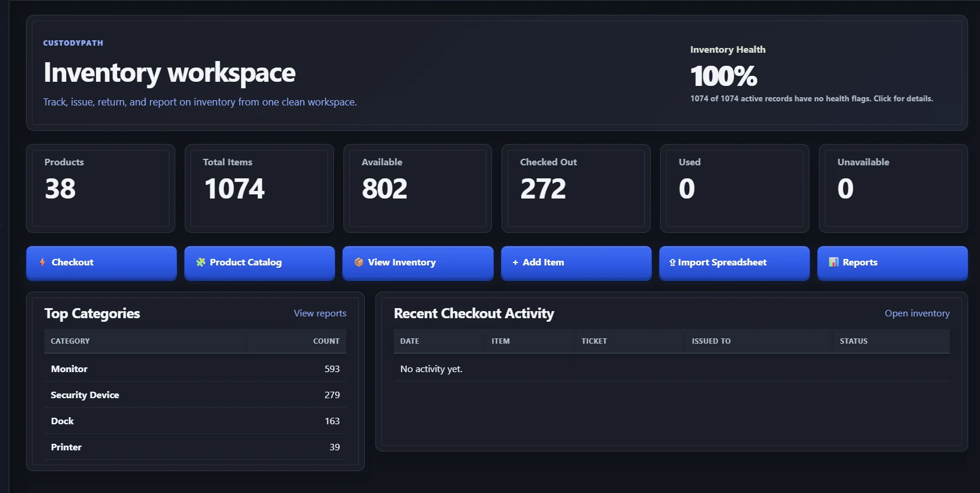Viewport: 980px width, 493px height.
Task: Click the Top Categories heading
Action: (92, 313)
